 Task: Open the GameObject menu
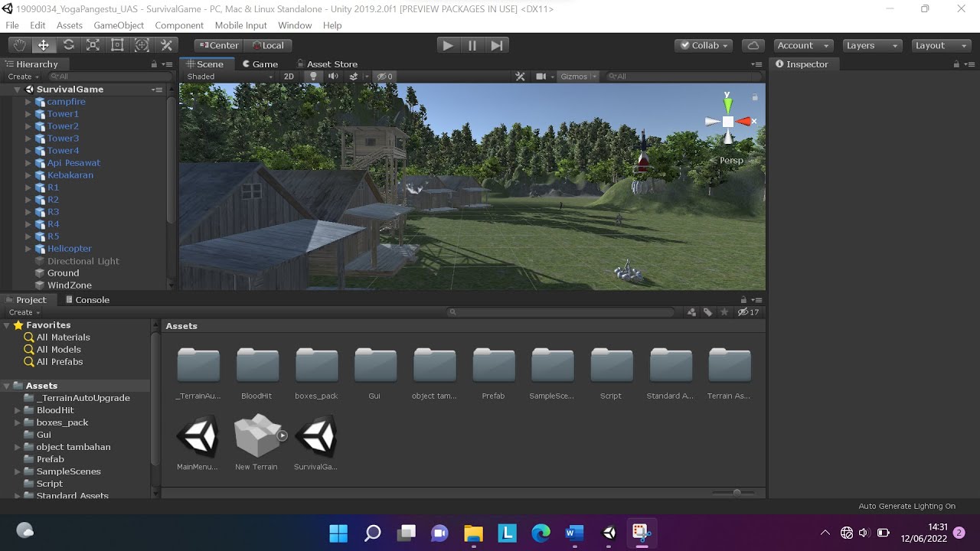pos(119,25)
